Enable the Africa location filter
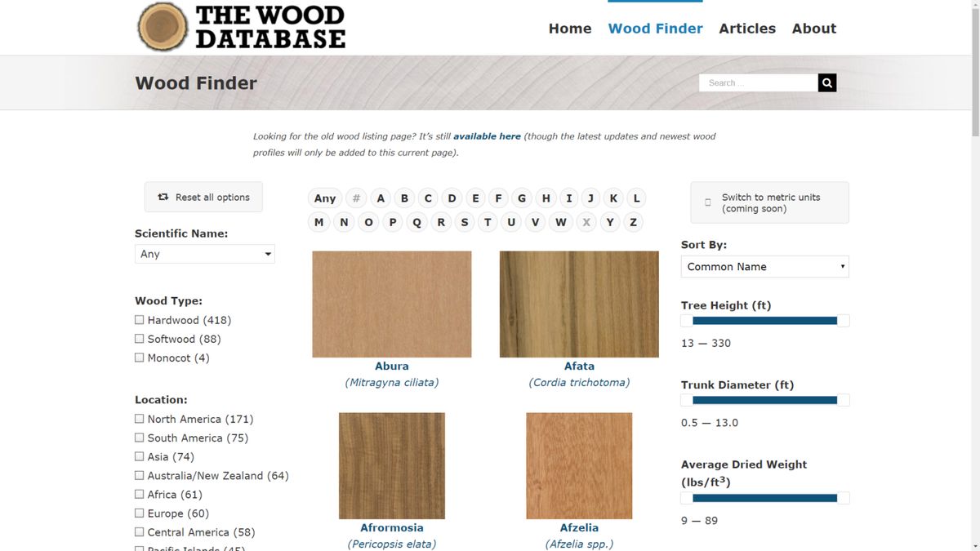 [139, 494]
